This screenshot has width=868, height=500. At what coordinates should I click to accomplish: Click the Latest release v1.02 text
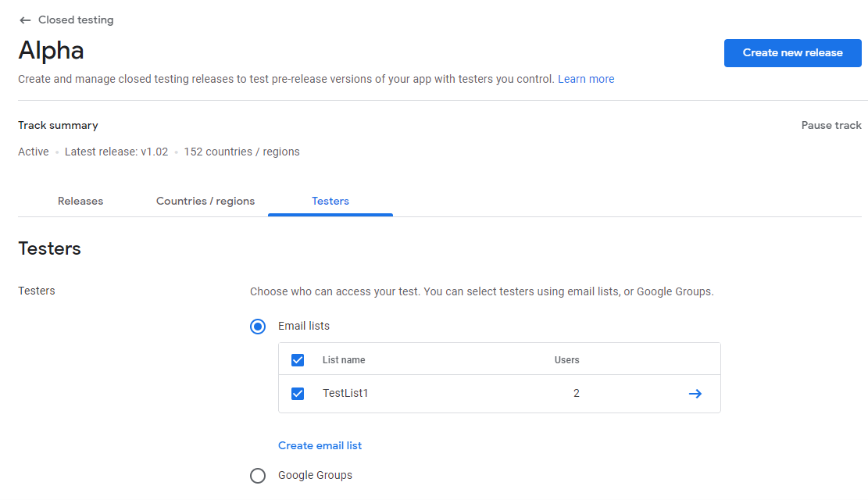(116, 152)
